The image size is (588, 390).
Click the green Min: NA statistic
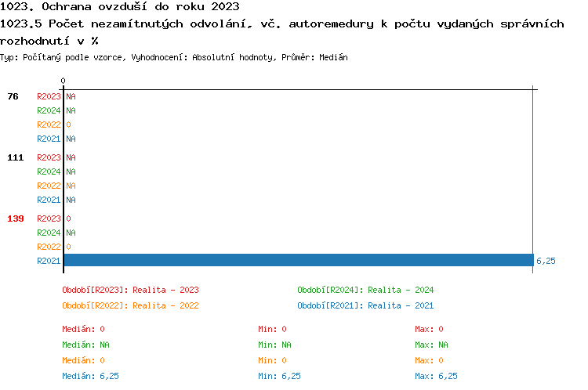274,345
